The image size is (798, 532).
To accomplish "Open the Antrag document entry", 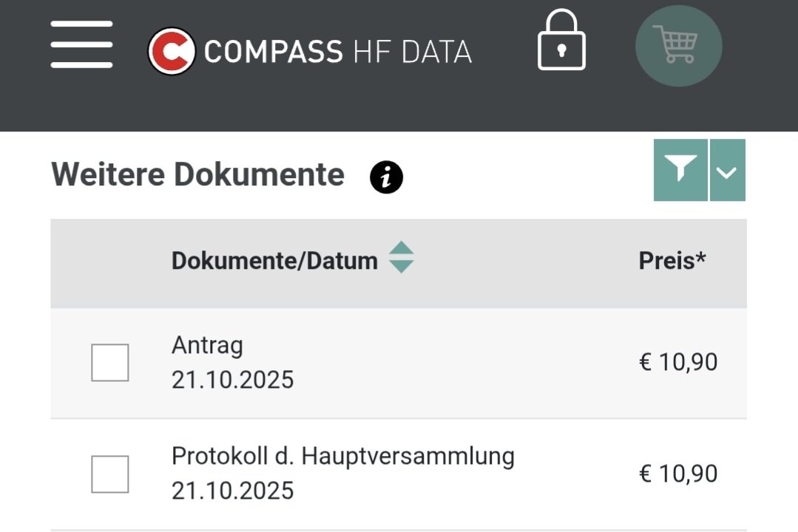I will point(207,345).
